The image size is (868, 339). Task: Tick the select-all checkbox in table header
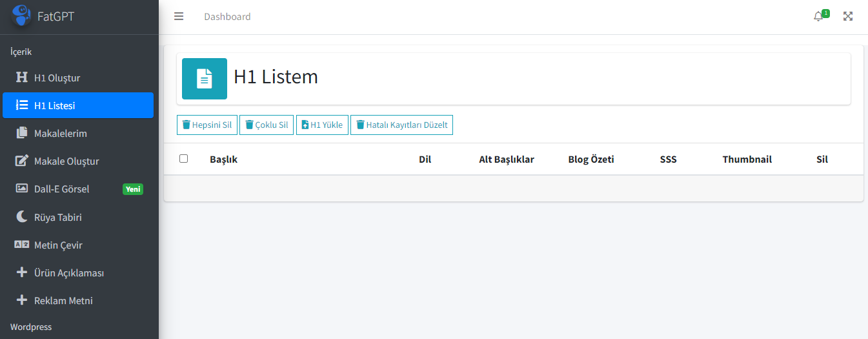pyautogui.click(x=184, y=158)
